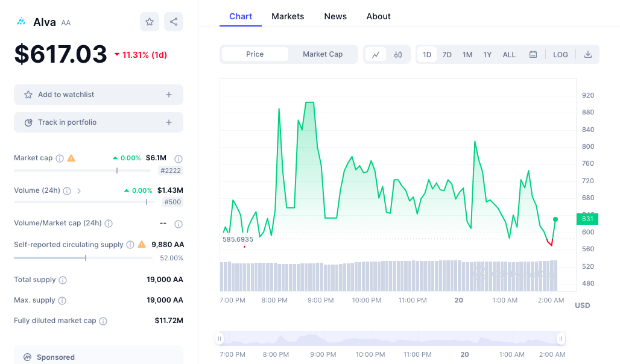Image resolution: width=620 pixels, height=364 pixels.
Task: Switch the chart to candlestick view
Action: (397, 54)
